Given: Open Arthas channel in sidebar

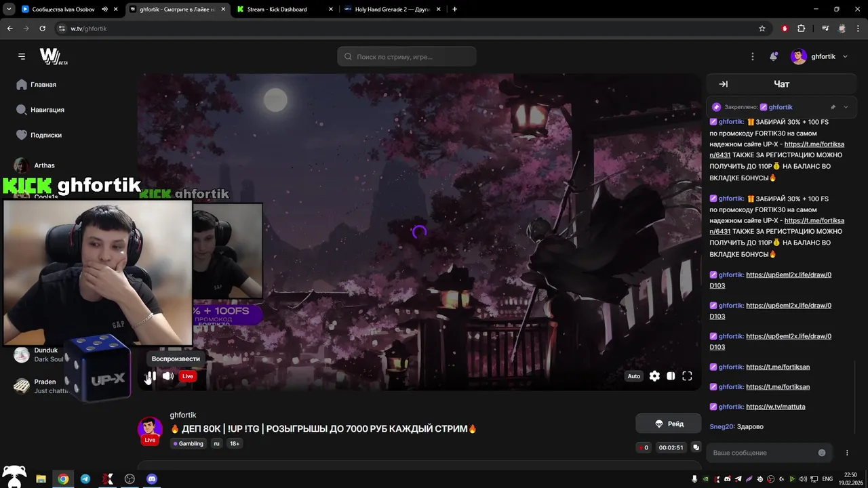Looking at the screenshot, I should click(35, 165).
